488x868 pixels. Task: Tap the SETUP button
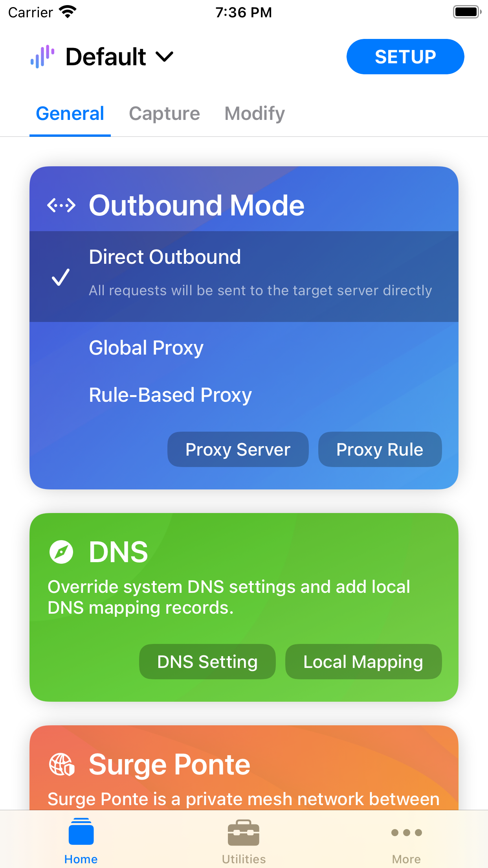[405, 57]
